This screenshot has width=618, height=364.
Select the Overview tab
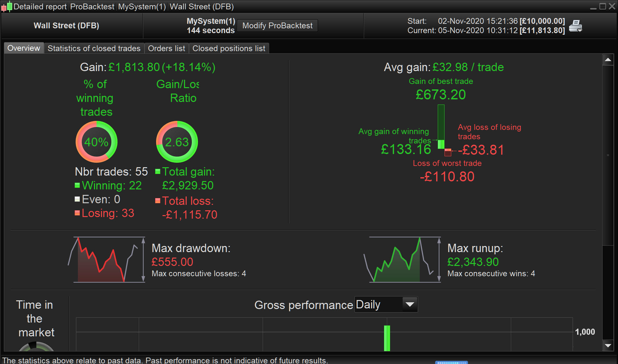pyautogui.click(x=24, y=48)
